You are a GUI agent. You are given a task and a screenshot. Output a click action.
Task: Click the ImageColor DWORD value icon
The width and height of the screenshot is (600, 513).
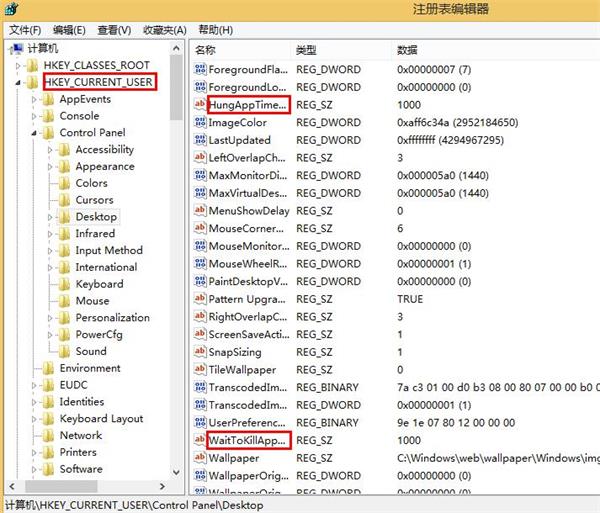pos(200,123)
